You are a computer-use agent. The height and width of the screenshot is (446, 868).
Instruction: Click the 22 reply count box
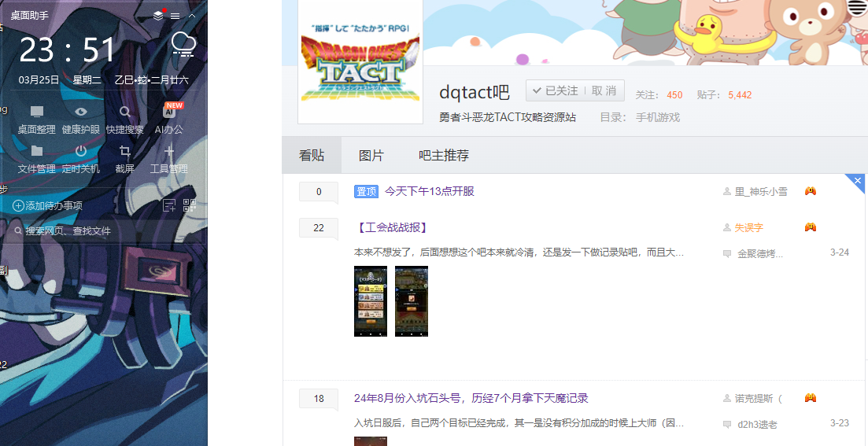318,228
